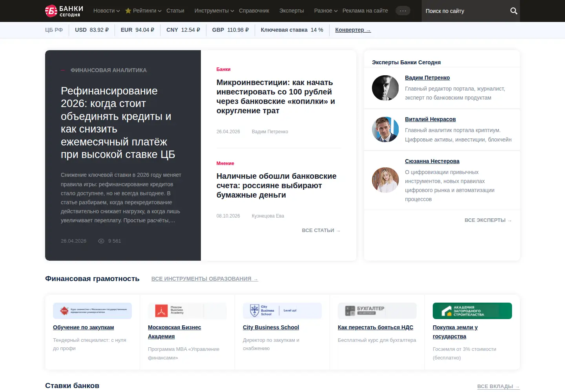The width and height of the screenshot is (565, 392).
Task: Expand the Новости dropdown menu
Action: (106, 11)
